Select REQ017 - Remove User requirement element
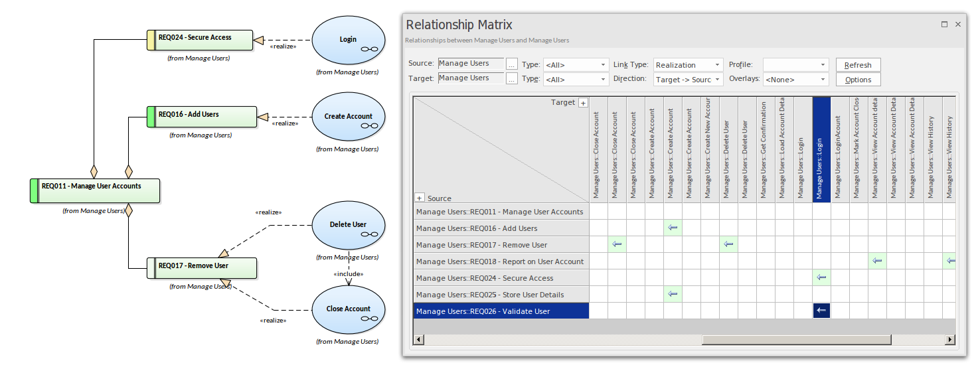 tap(201, 268)
